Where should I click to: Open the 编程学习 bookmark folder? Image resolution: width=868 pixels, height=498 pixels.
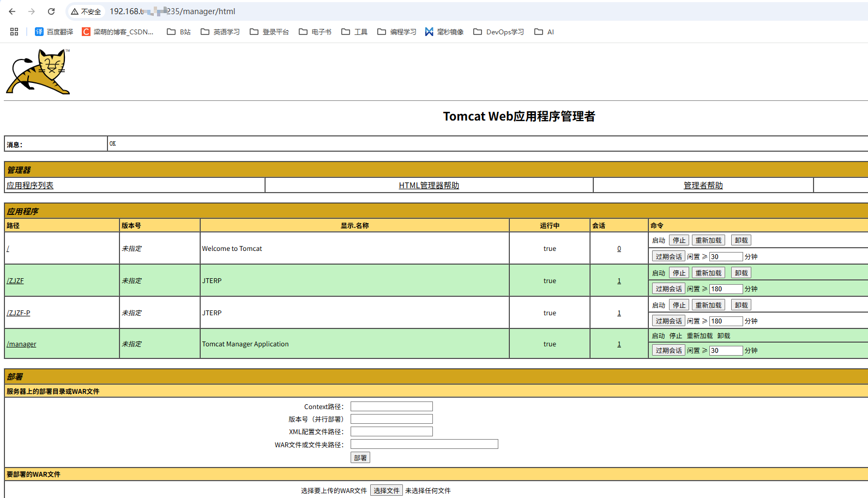coord(397,32)
